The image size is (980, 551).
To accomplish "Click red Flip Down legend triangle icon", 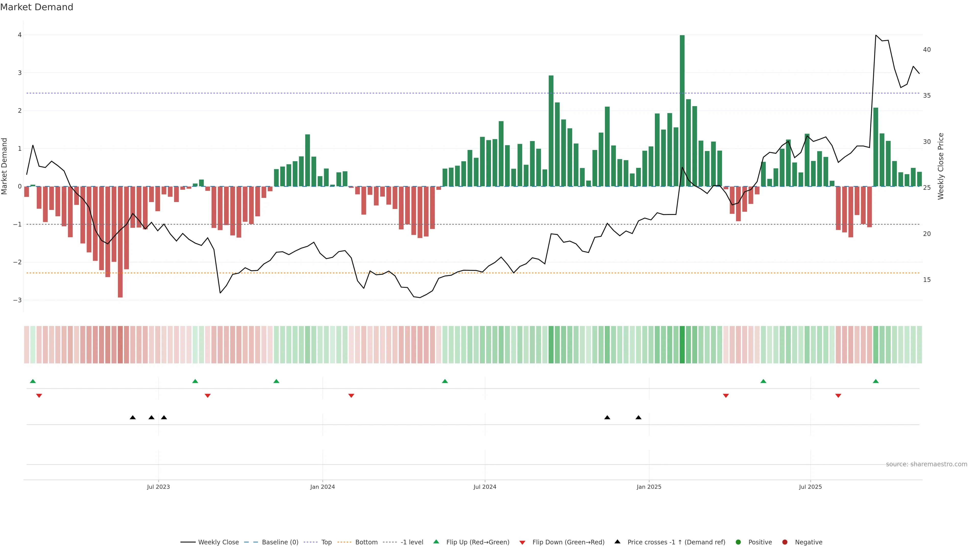I will click(522, 543).
